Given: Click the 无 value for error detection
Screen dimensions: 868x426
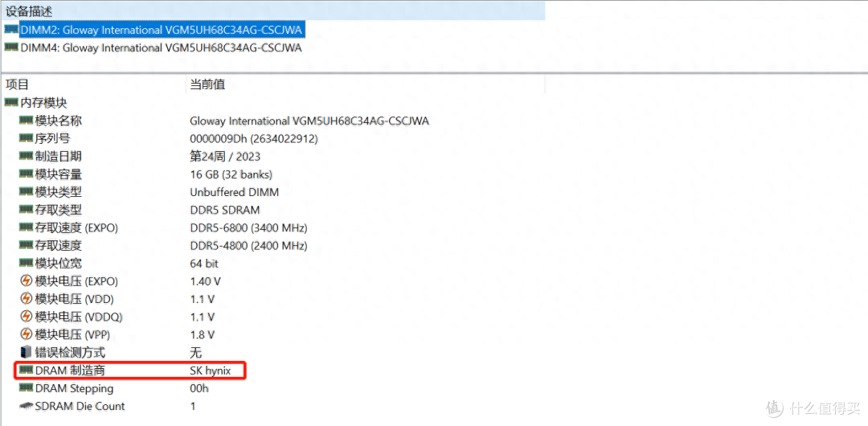Looking at the screenshot, I should (196, 352).
